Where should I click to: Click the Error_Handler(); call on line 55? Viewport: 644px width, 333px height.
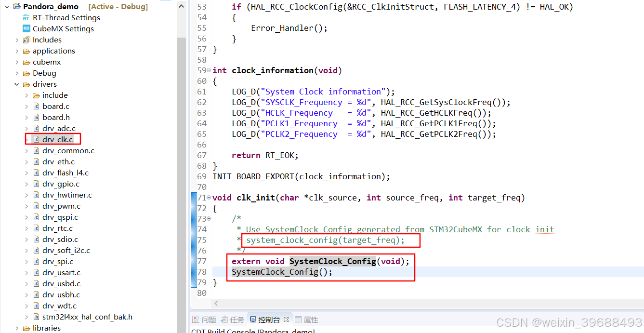289,28
